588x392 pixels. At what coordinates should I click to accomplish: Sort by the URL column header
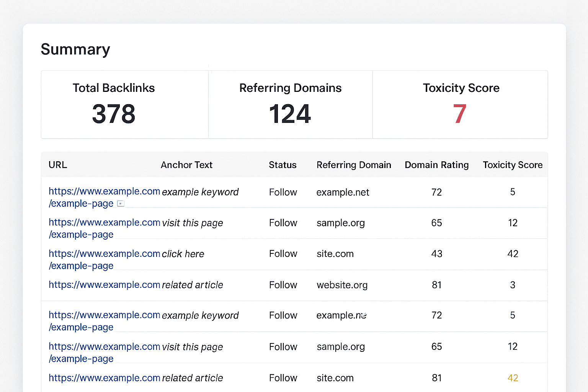pyautogui.click(x=58, y=165)
